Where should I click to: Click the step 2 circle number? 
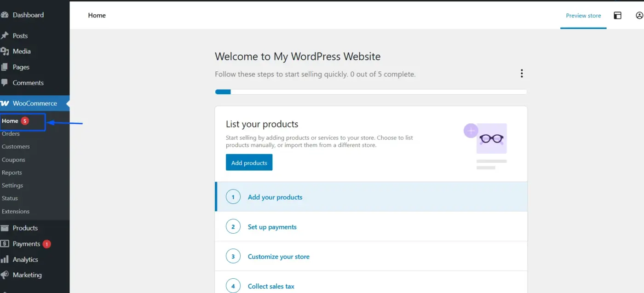click(233, 227)
